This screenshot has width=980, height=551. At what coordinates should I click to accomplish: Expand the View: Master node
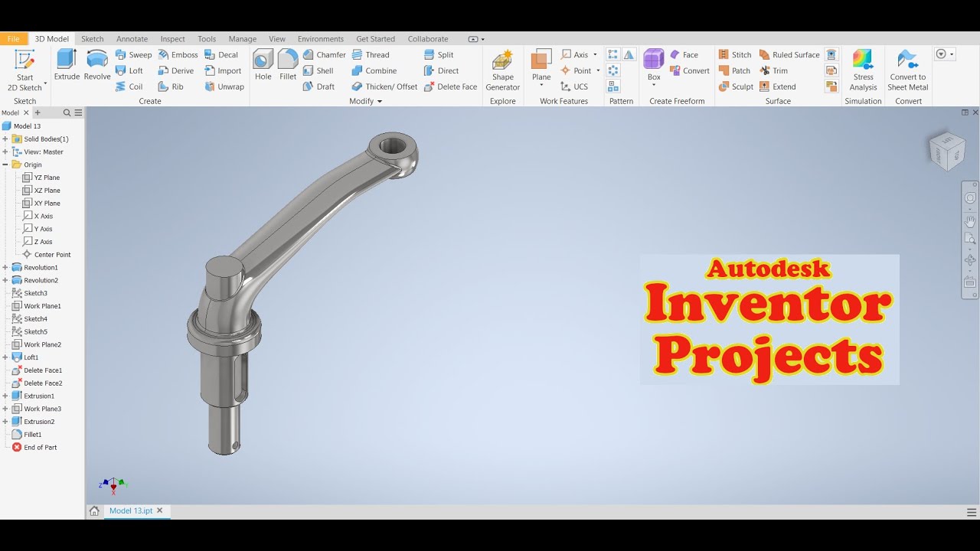(5, 152)
